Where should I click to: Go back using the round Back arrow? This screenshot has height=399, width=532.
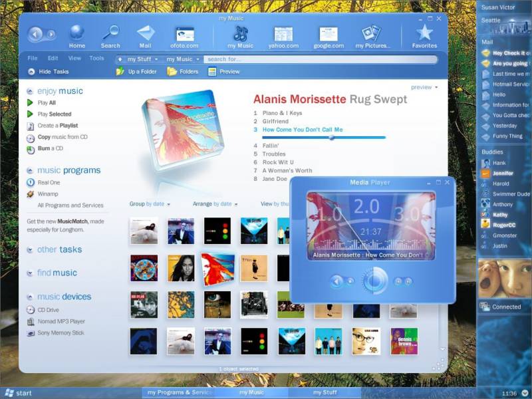[35, 34]
